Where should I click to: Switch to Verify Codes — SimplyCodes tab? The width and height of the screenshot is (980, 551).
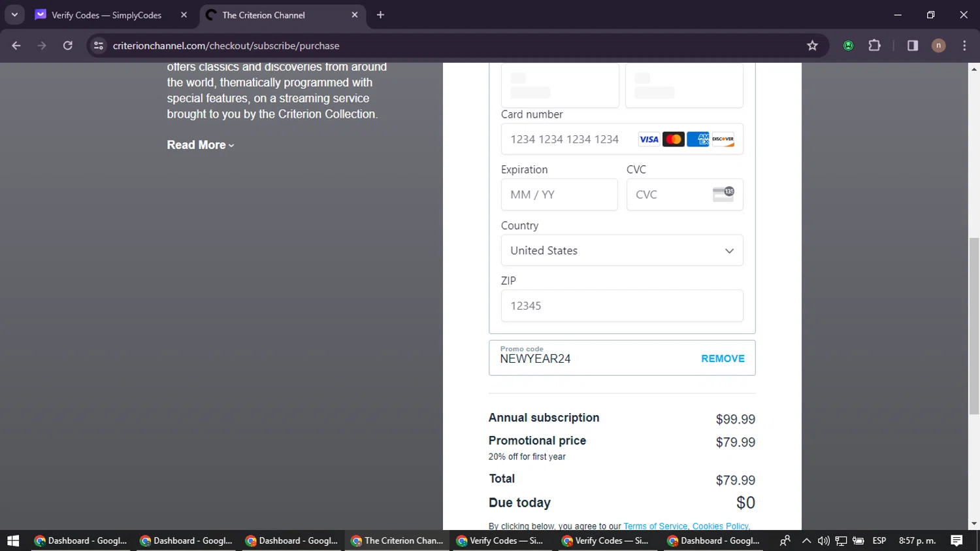click(x=106, y=15)
